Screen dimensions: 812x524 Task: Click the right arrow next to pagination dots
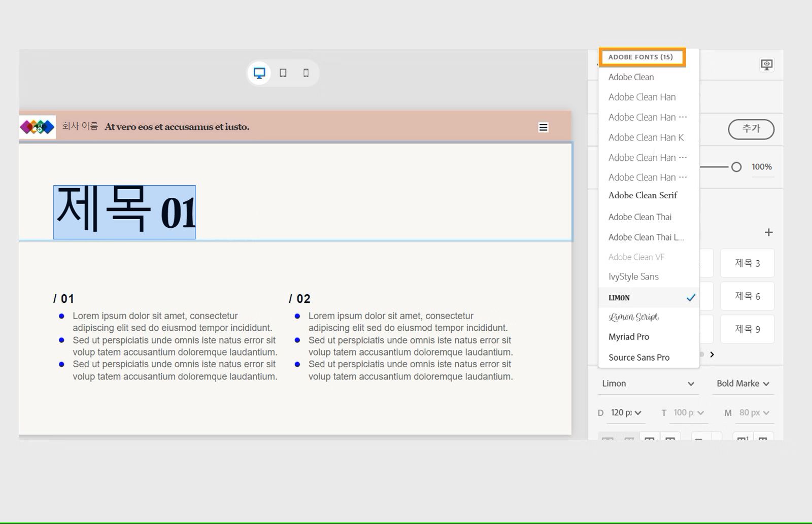point(713,355)
